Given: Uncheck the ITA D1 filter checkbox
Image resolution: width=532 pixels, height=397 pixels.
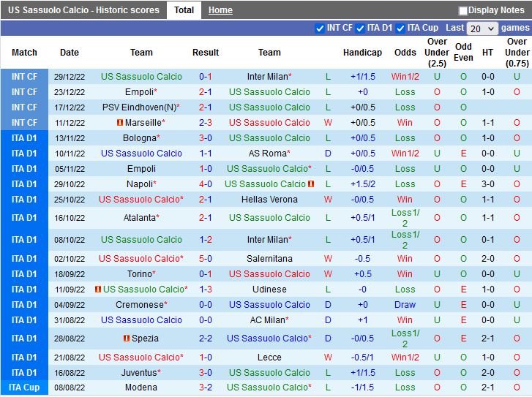Looking at the screenshot, I should [360, 29].
